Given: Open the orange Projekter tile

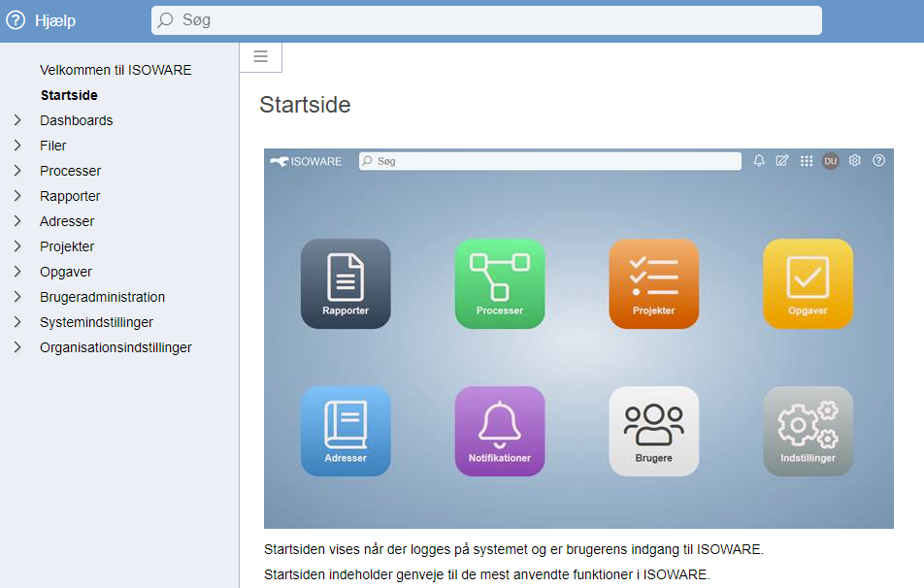Looking at the screenshot, I should (x=653, y=284).
